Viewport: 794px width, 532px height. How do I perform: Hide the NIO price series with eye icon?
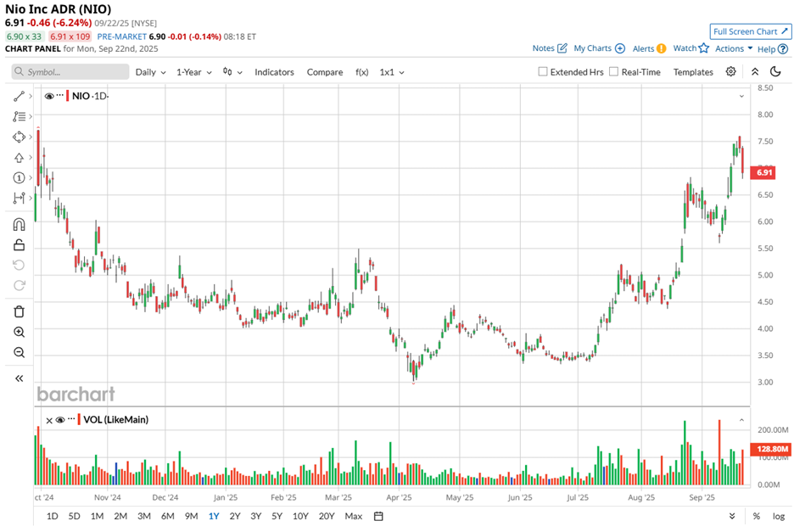click(49, 96)
